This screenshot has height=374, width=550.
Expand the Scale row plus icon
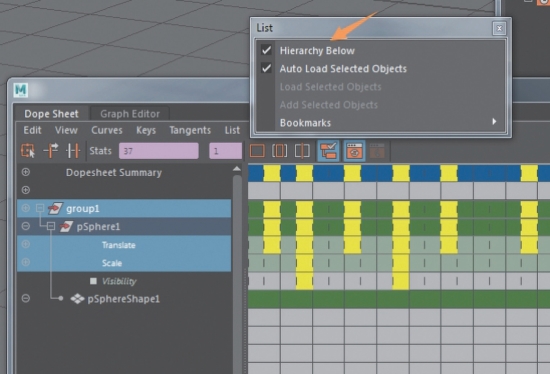coord(26,262)
